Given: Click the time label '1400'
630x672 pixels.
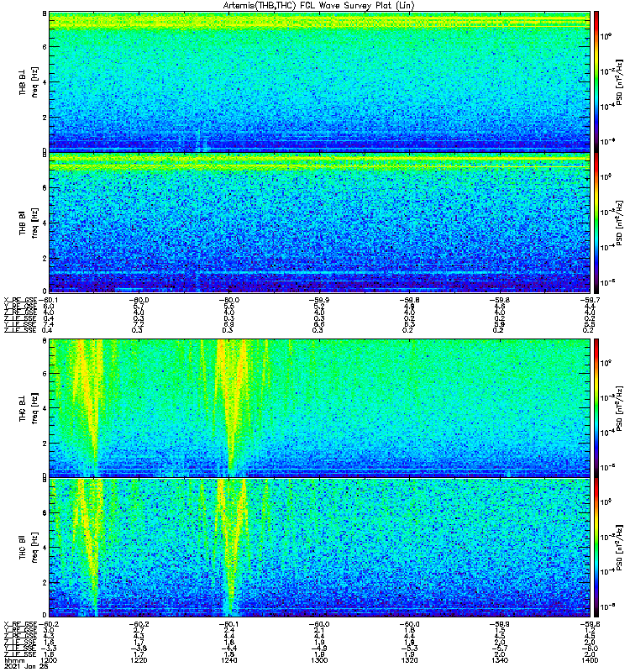Looking at the screenshot, I should pyautogui.click(x=590, y=660).
